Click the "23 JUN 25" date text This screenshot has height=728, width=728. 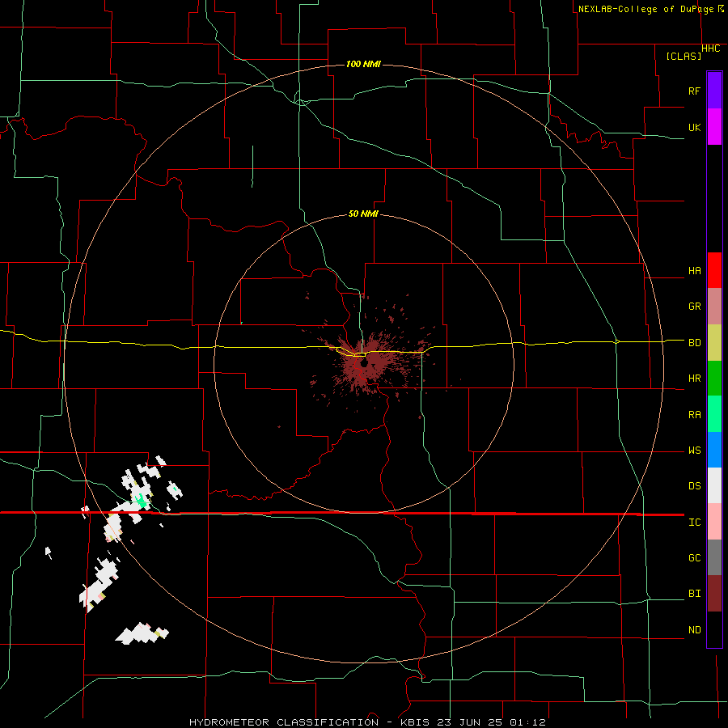(471, 722)
